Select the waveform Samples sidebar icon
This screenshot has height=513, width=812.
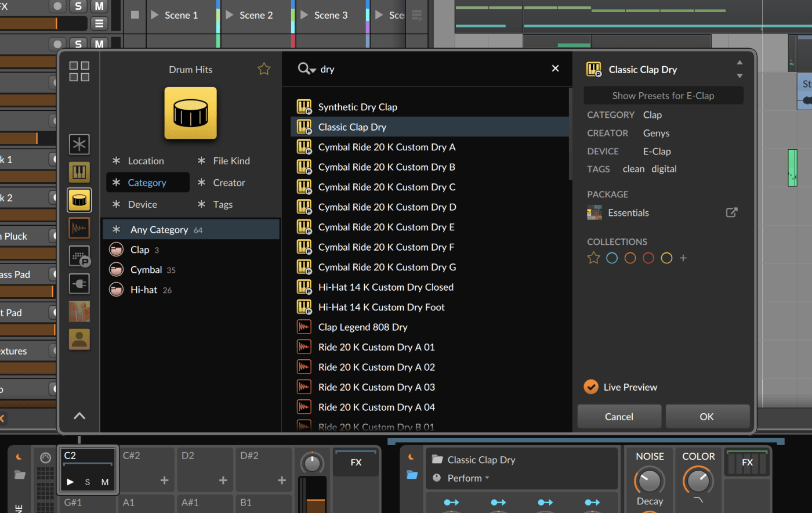pyautogui.click(x=79, y=228)
